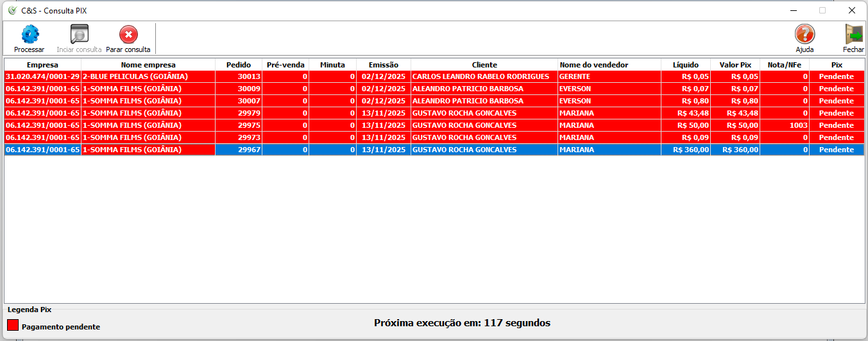868x341 pixels.
Task: Click the Parar consulta red X icon
Action: (128, 35)
